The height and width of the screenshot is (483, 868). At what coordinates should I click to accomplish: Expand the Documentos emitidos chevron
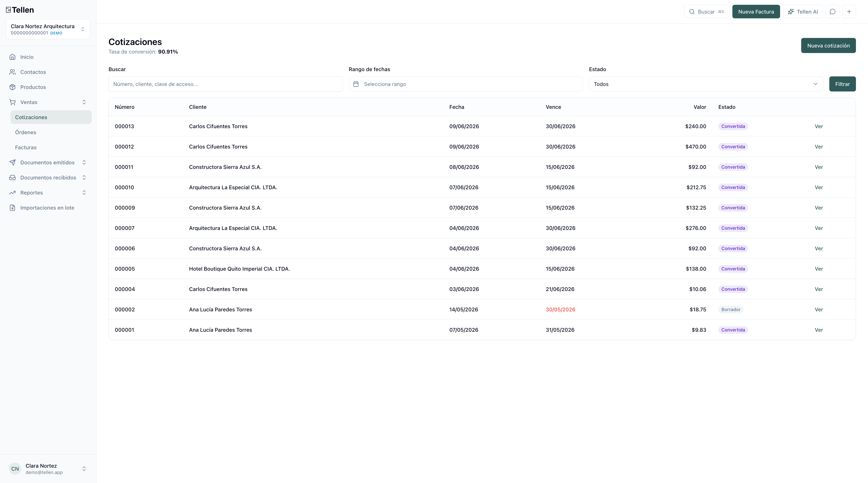pos(84,162)
